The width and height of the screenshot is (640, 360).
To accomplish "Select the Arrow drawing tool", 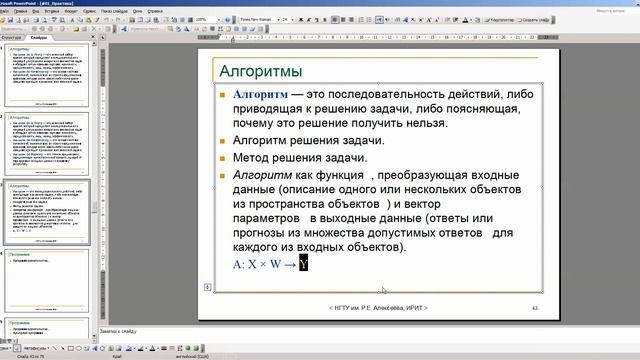I will 63,348.
